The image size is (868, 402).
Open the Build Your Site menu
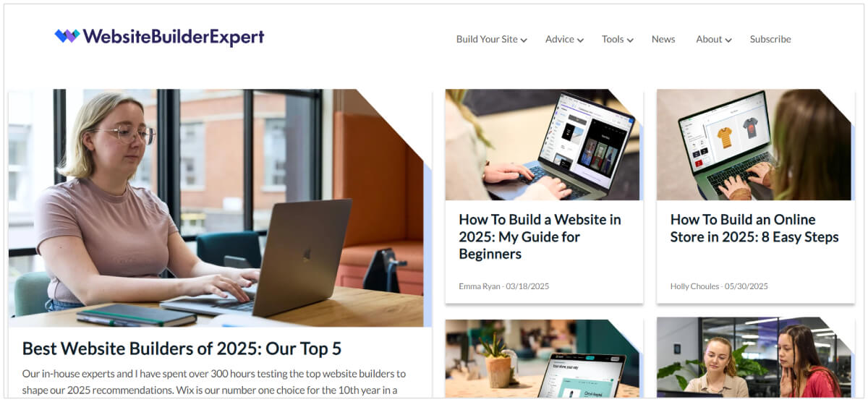click(x=487, y=39)
